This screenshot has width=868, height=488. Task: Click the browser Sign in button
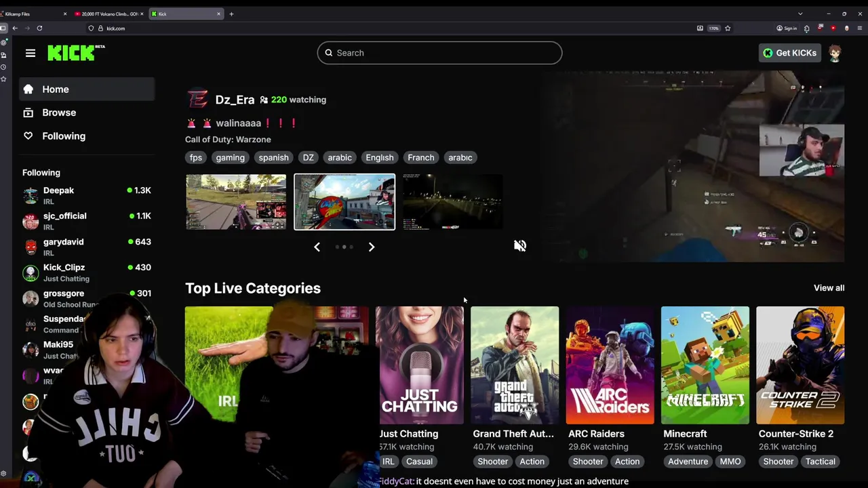click(x=787, y=28)
